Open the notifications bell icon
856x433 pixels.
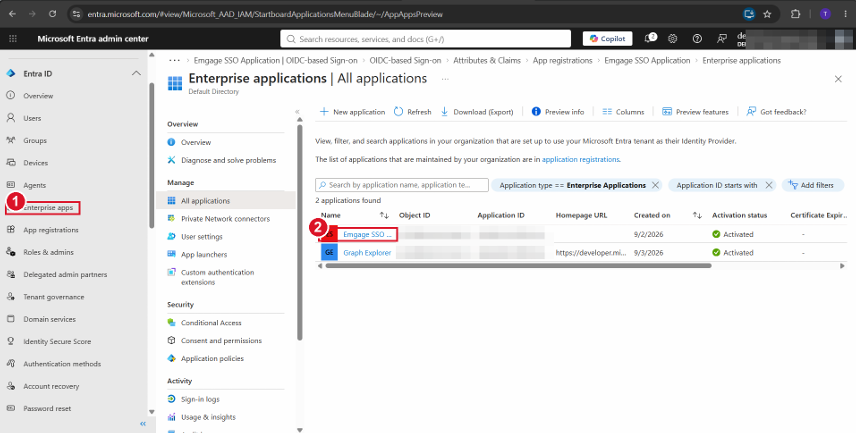[x=650, y=38]
